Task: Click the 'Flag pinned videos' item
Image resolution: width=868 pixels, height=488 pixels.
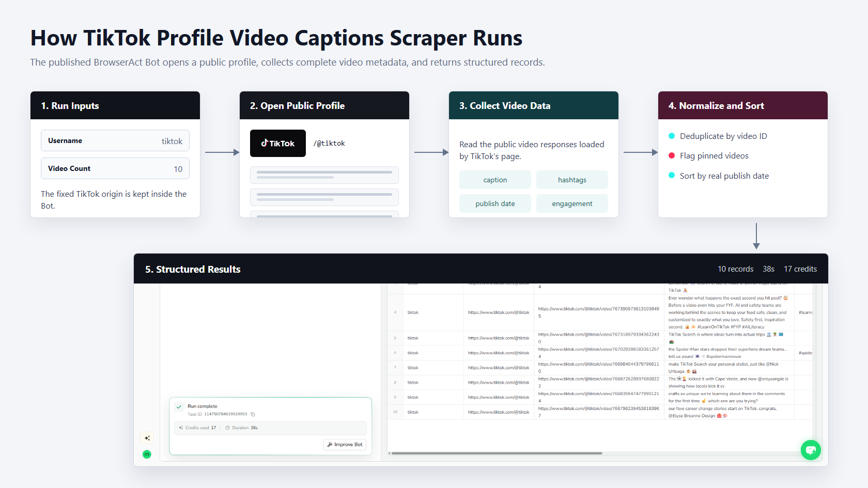Action: click(714, 156)
